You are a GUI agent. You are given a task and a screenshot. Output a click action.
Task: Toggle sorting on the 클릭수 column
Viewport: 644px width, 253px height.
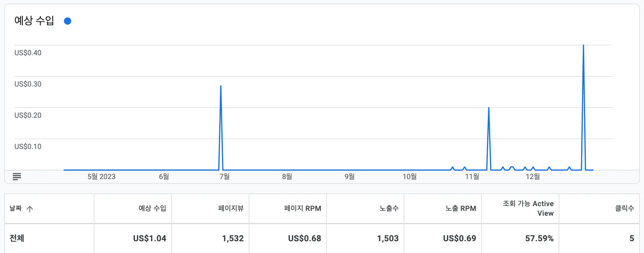629,209
